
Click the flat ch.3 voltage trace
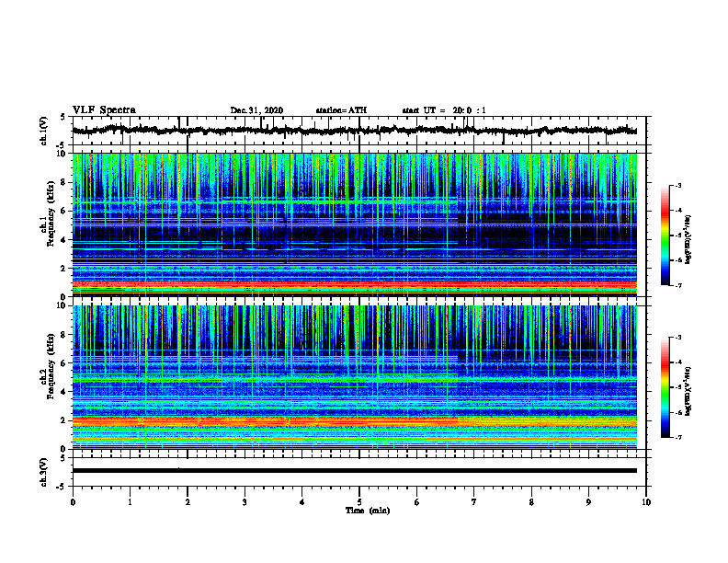[x=355, y=471]
